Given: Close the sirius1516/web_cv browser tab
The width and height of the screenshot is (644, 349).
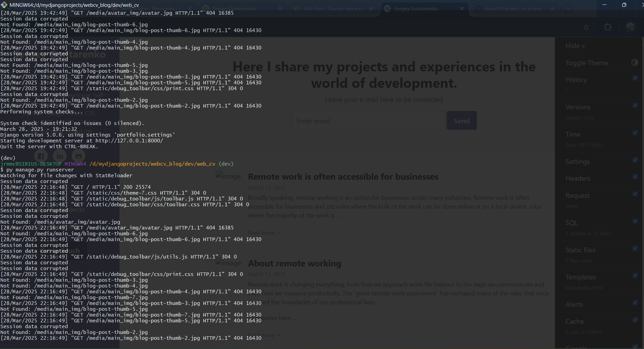Looking at the screenshot, I should coord(553,9).
